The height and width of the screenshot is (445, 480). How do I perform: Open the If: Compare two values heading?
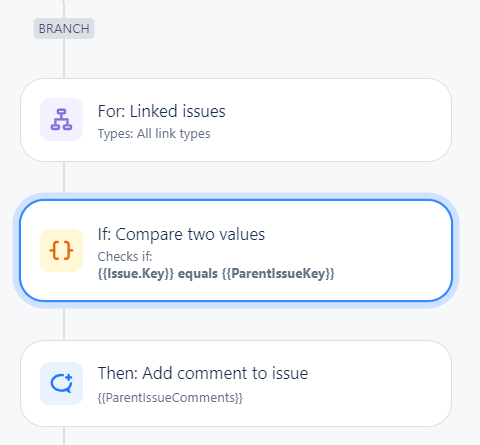tap(181, 234)
